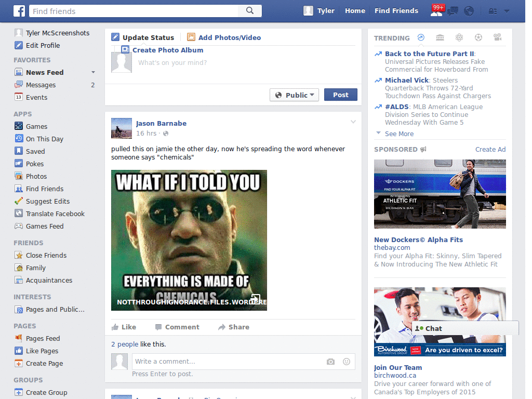532x399 pixels.
Task: Open Jason Barnabe post options chevron
Action: click(353, 122)
